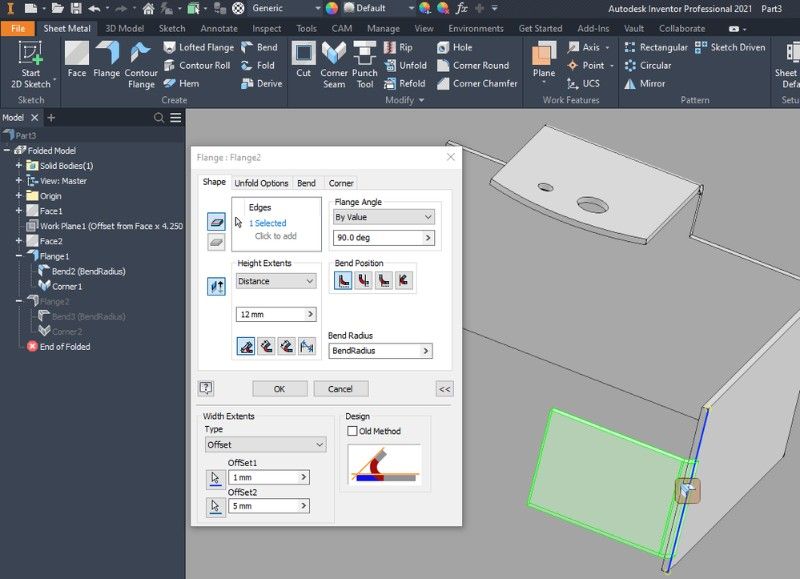
Task: Open Flange Angle By Value dropdown
Action: (384, 217)
